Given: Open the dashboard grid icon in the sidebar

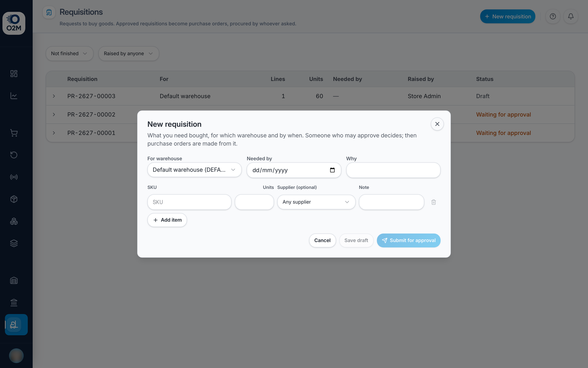Looking at the screenshot, I should pyautogui.click(x=14, y=74).
